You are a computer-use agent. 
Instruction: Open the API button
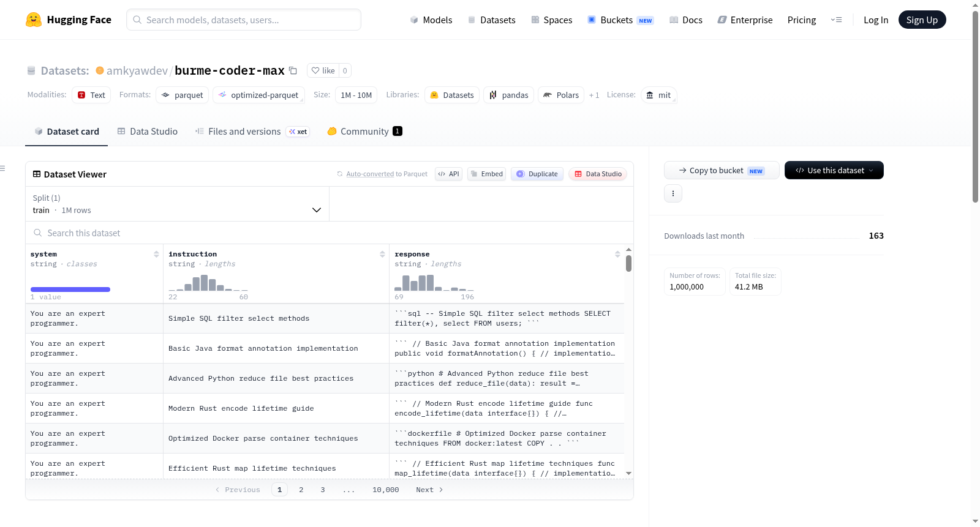click(x=449, y=174)
